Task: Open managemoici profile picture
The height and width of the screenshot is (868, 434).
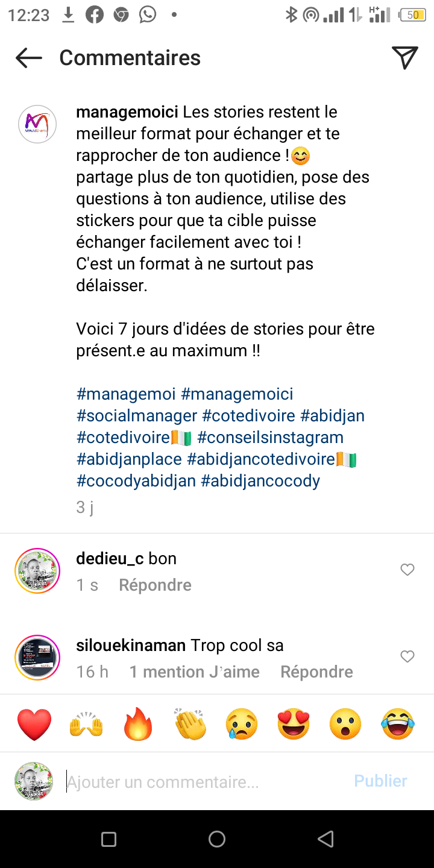Action: [37, 124]
